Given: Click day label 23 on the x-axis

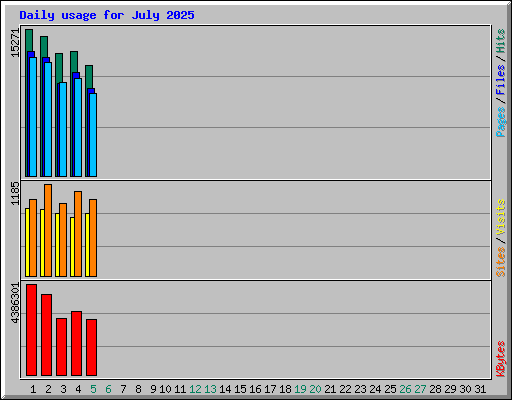Looking at the screenshot, I should [x=360, y=389].
